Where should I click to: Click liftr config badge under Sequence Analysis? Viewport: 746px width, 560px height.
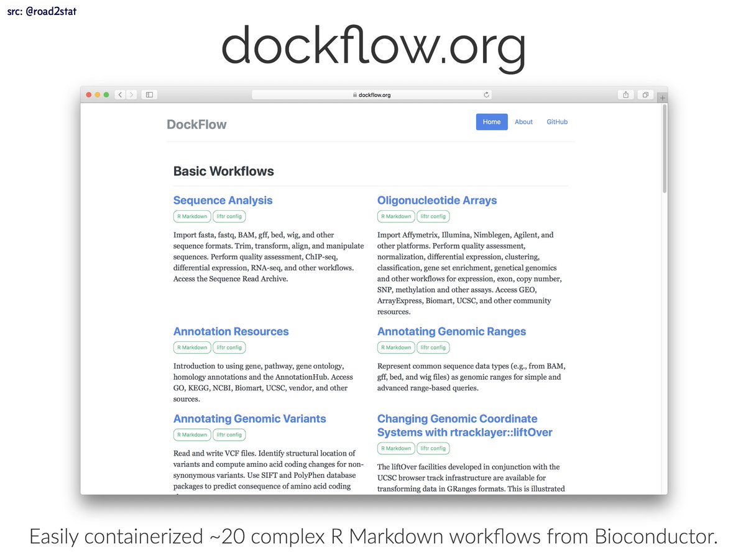point(229,216)
